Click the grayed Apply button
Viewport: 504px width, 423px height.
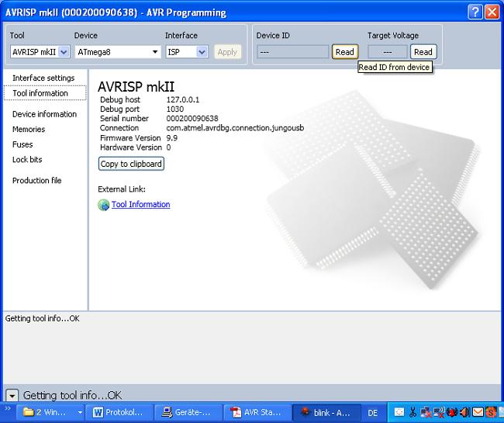click(x=227, y=52)
